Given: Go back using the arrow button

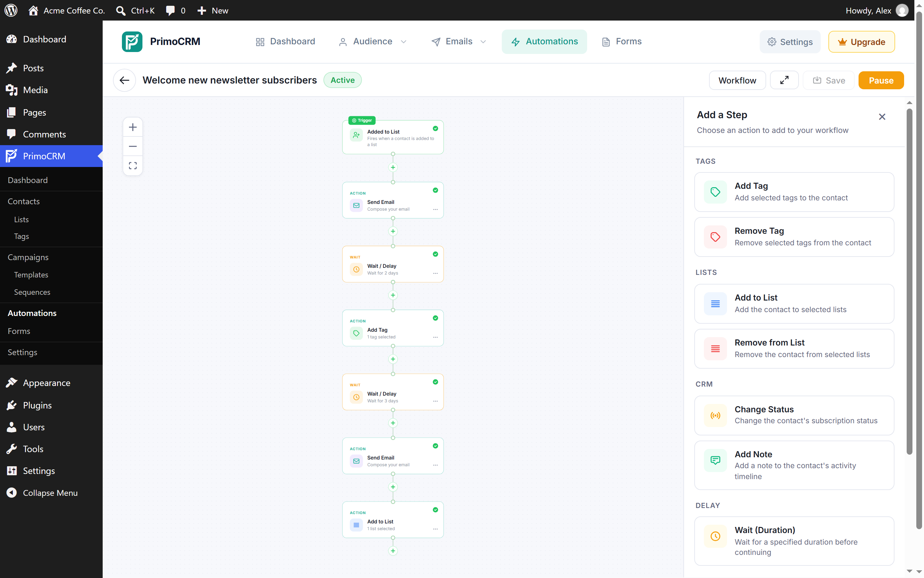Looking at the screenshot, I should point(124,80).
